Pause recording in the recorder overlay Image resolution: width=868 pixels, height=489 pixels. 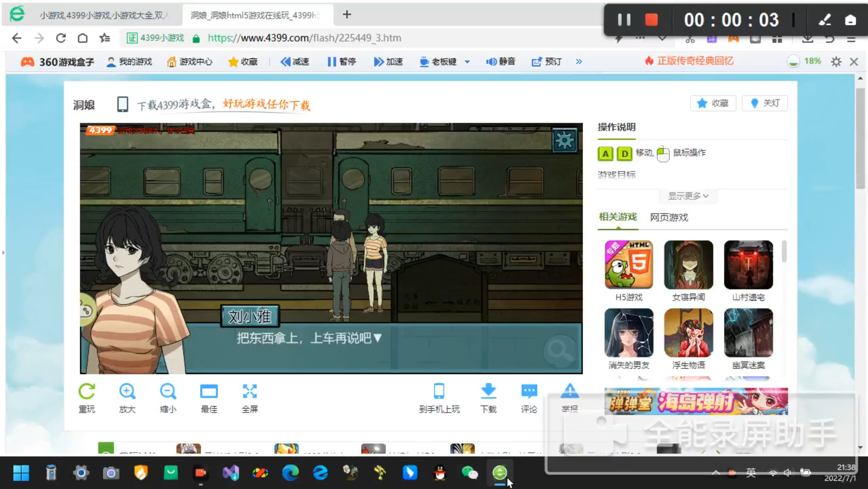[624, 20]
